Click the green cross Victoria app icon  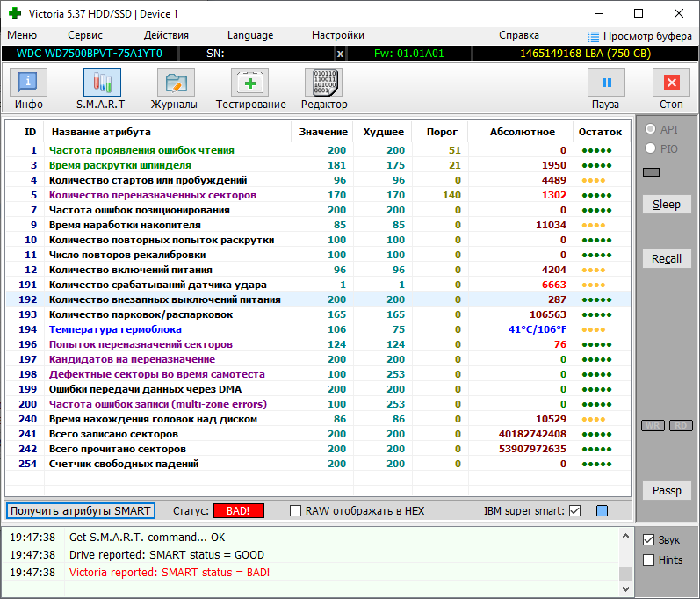pyautogui.click(x=15, y=13)
